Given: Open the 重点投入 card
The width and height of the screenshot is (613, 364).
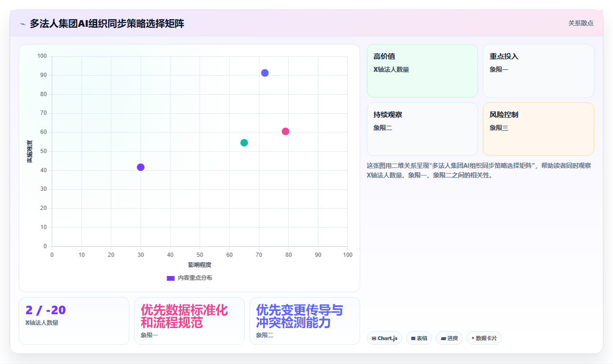Looking at the screenshot, I should [x=538, y=71].
